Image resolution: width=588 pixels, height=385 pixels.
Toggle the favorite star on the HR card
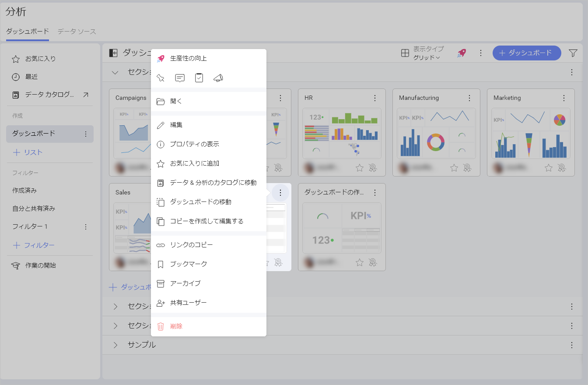pos(360,168)
